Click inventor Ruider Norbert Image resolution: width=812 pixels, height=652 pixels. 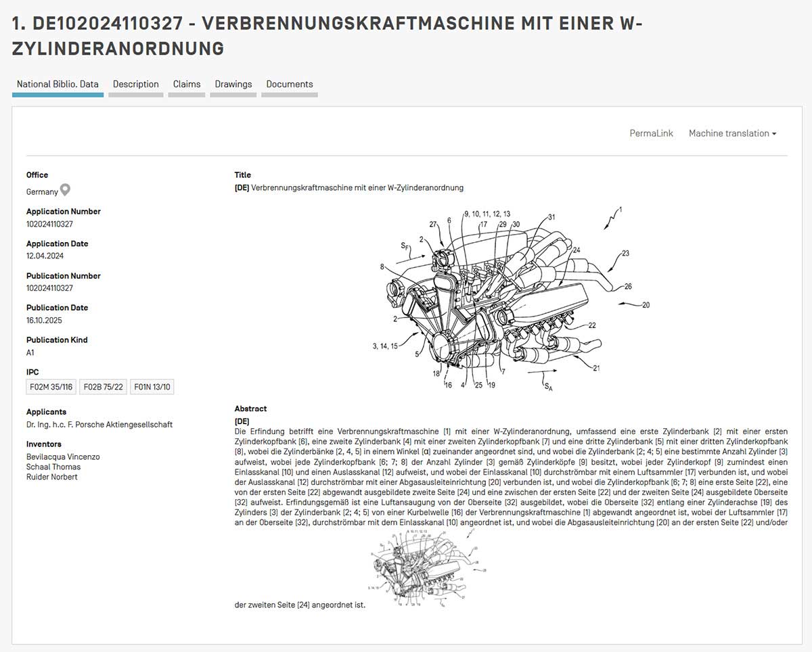tap(52, 477)
